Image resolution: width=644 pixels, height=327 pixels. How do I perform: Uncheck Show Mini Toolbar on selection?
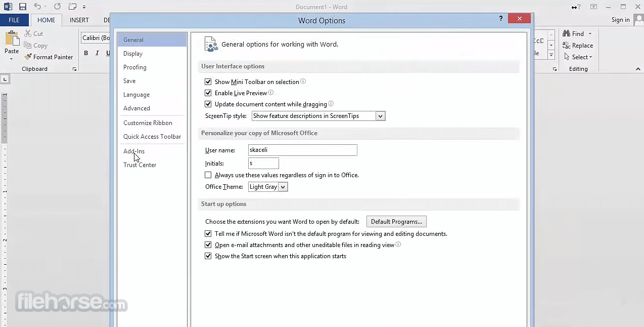(208, 81)
